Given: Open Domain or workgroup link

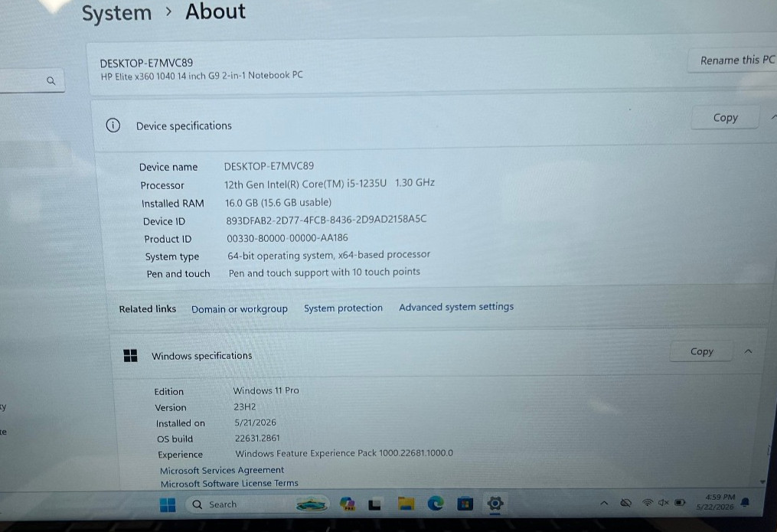Looking at the screenshot, I should pyautogui.click(x=240, y=309).
